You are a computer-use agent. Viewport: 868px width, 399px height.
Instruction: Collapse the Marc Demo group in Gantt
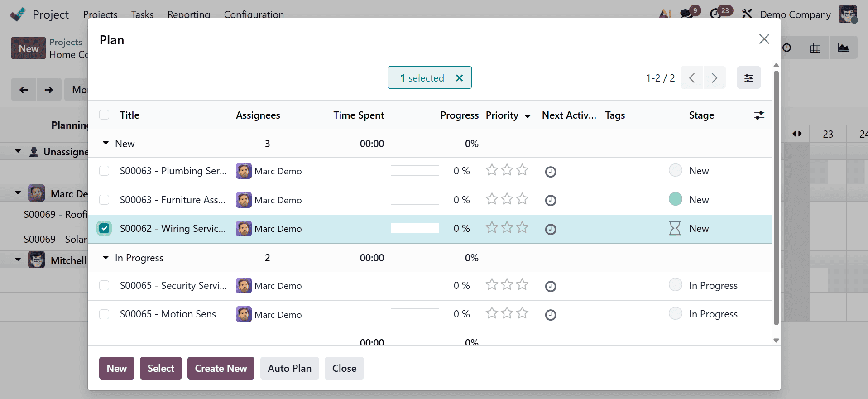18,193
